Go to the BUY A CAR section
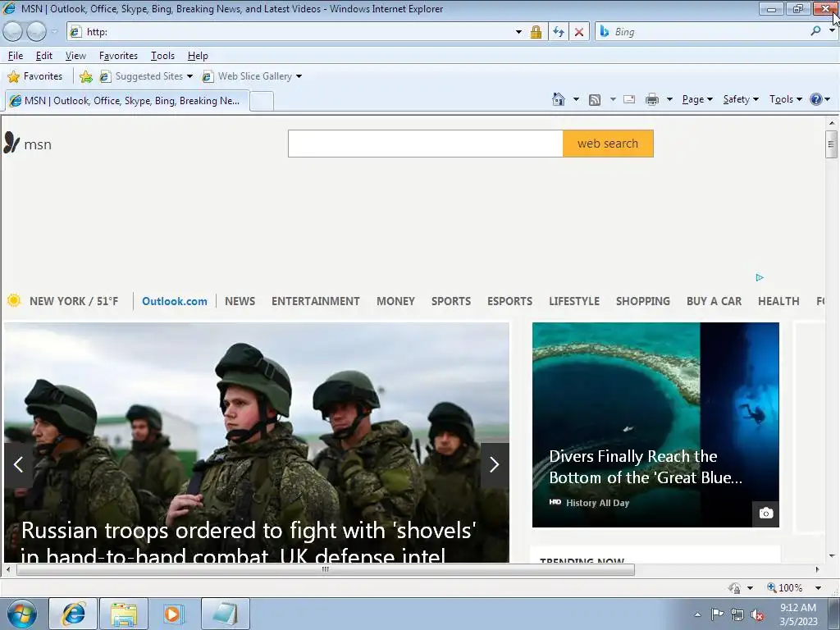 point(714,301)
